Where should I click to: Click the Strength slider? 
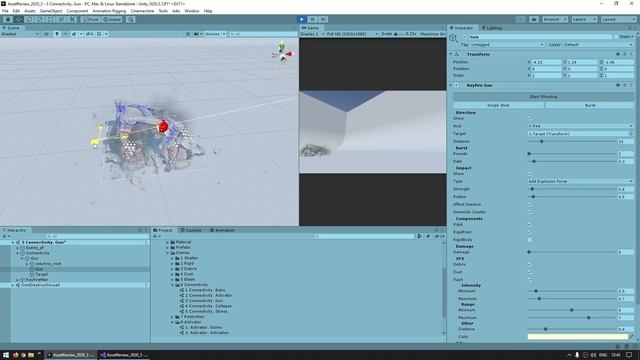[571, 189]
